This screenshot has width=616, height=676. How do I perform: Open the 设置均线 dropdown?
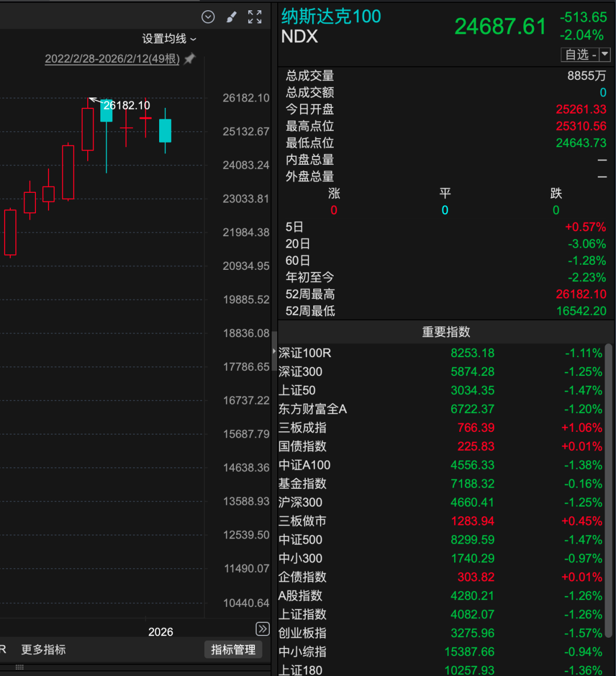pos(169,39)
